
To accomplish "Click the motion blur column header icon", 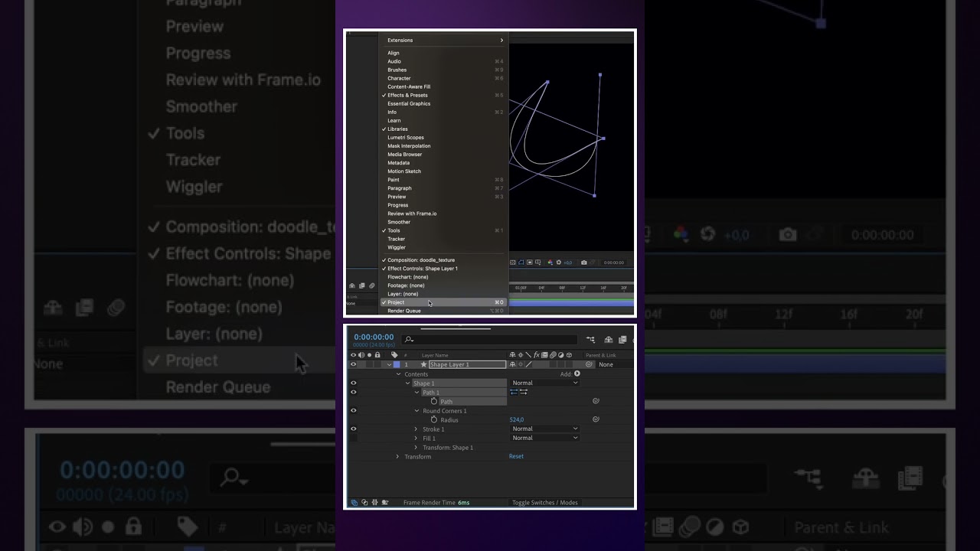I will (553, 355).
